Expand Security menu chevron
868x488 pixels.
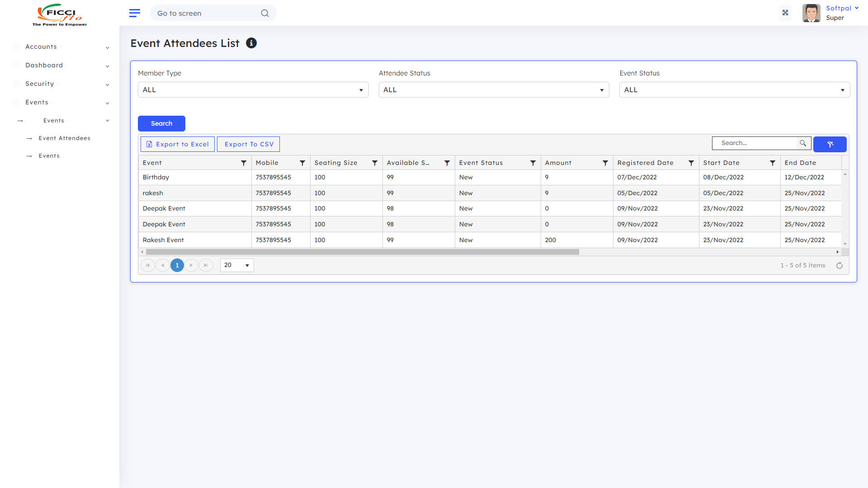[107, 84]
